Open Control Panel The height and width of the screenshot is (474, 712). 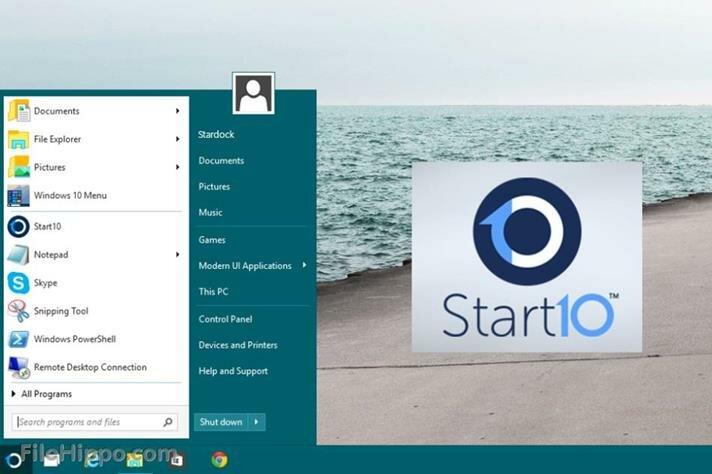(225, 319)
